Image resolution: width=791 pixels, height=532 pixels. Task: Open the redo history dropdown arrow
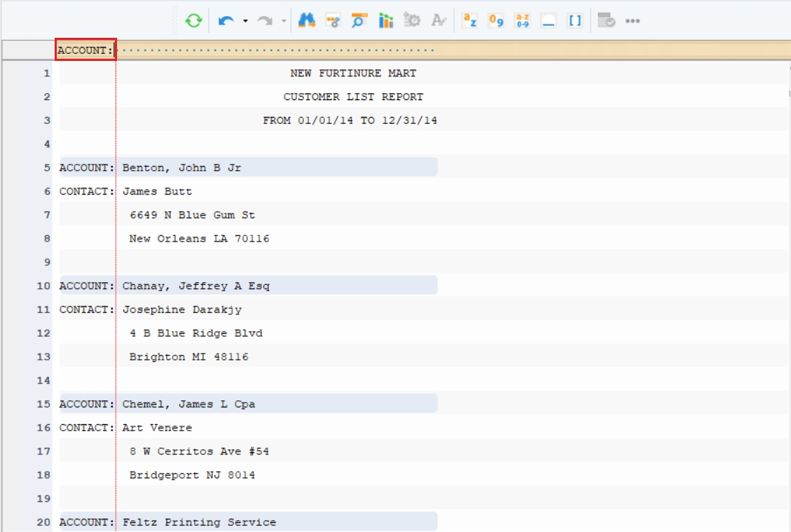point(284,21)
